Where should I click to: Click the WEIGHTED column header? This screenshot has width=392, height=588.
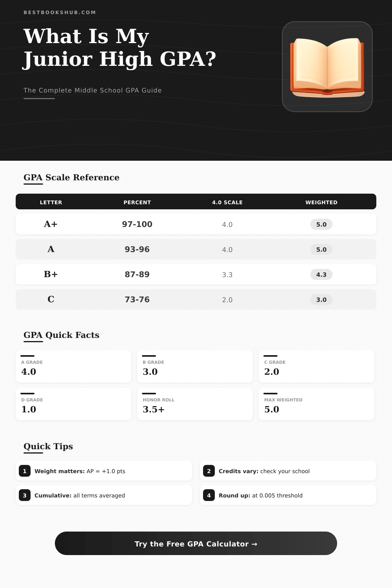point(321,202)
